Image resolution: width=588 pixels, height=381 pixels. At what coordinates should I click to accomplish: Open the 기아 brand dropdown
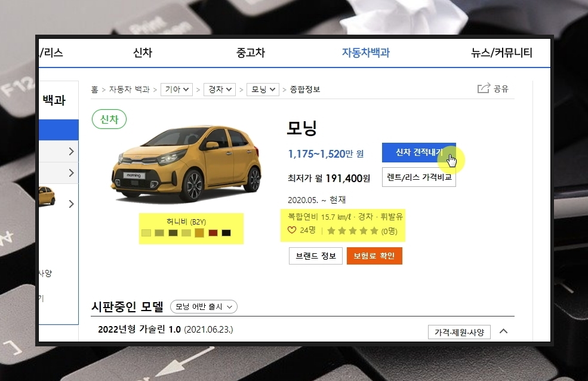coord(177,90)
